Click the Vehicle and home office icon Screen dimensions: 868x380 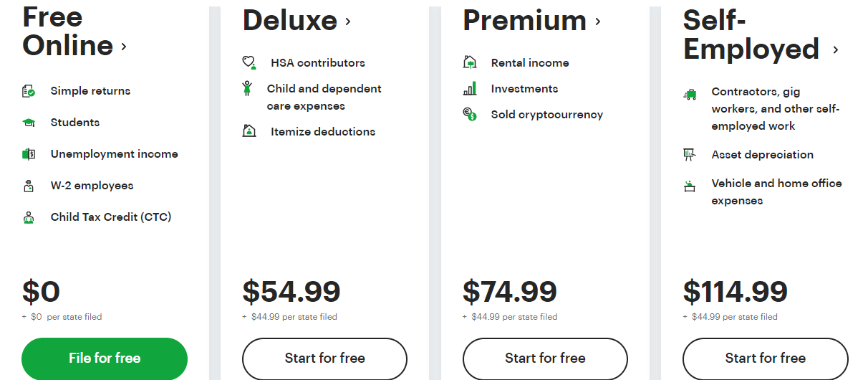pos(690,186)
